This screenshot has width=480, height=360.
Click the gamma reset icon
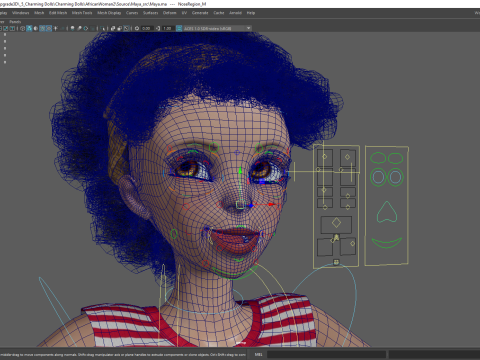(158, 28)
